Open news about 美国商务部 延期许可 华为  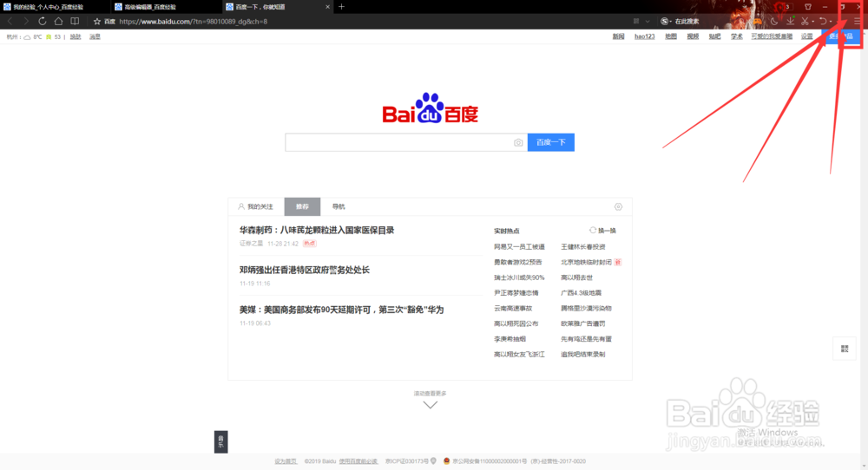click(x=341, y=310)
